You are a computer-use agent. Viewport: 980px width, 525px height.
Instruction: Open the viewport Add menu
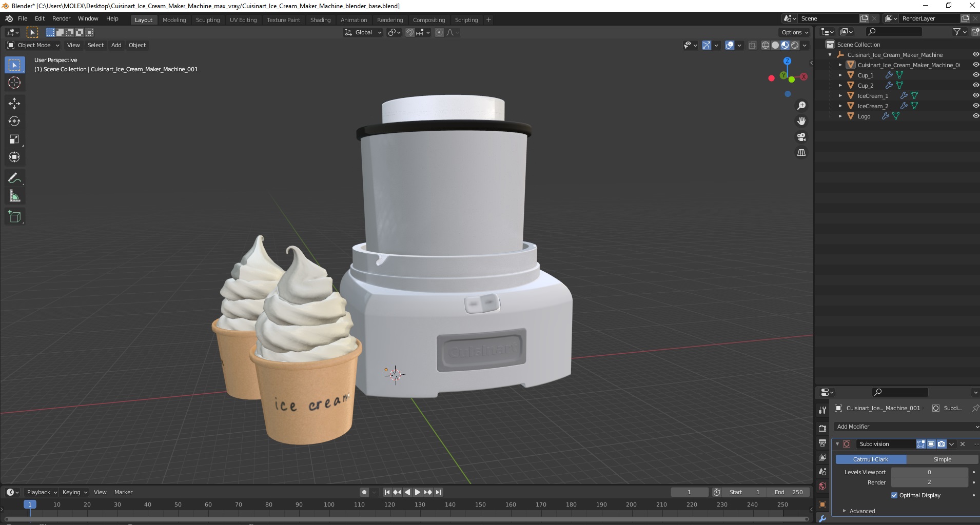[x=116, y=45]
